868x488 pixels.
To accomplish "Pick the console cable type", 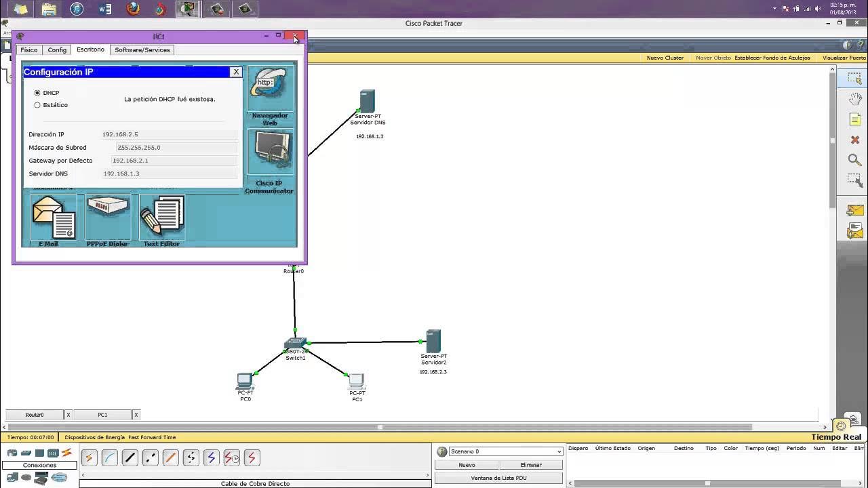I will tap(109, 458).
